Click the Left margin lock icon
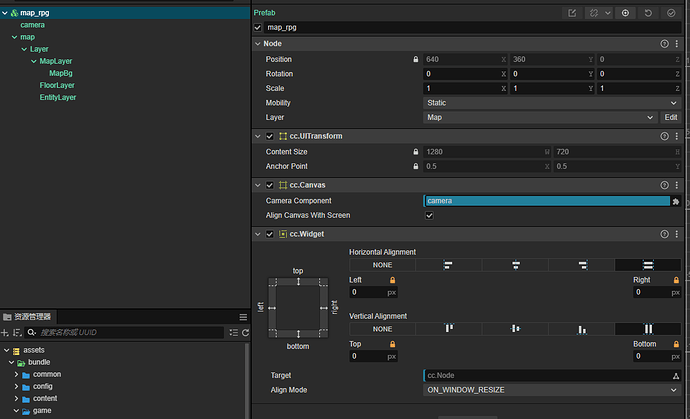The width and height of the screenshot is (690, 419). pos(392,281)
